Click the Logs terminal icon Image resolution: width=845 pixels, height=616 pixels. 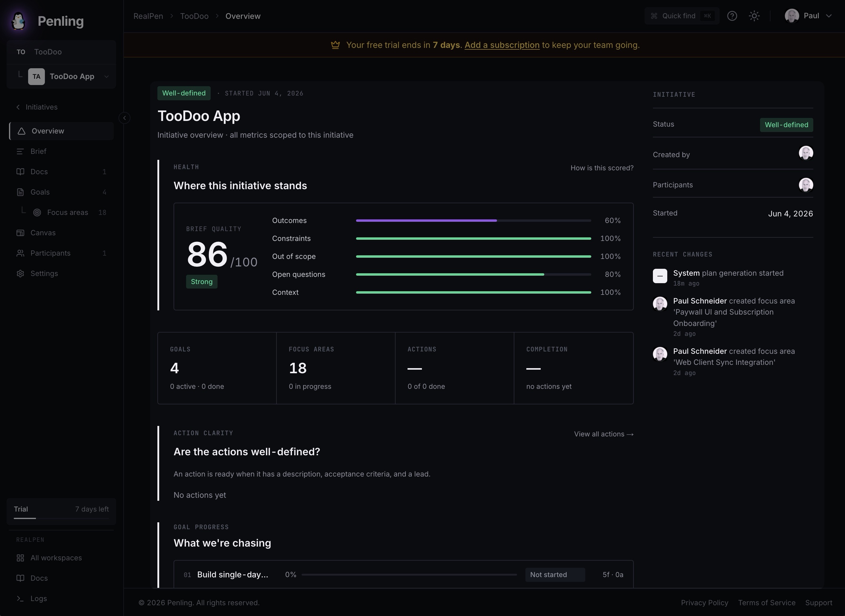tap(20, 598)
